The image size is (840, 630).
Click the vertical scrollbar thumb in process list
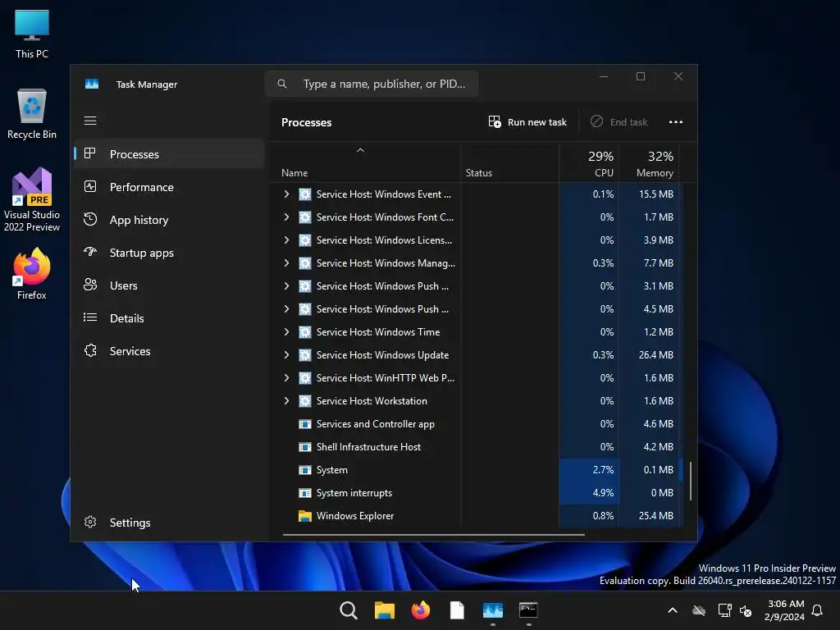691,481
